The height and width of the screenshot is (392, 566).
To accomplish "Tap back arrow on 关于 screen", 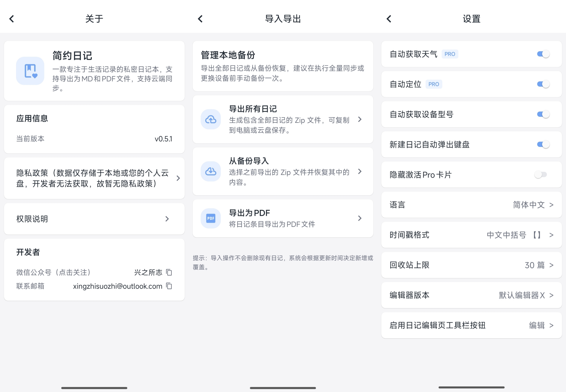I will (x=12, y=19).
